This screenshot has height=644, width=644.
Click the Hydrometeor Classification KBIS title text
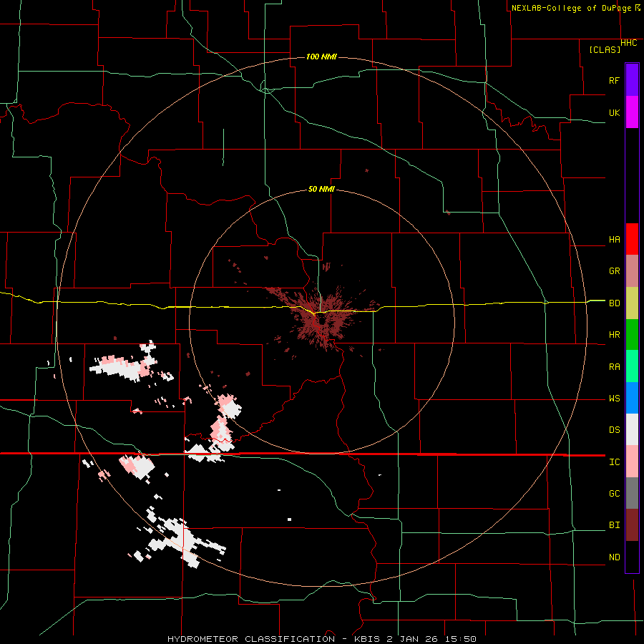[x=321, y=639]
